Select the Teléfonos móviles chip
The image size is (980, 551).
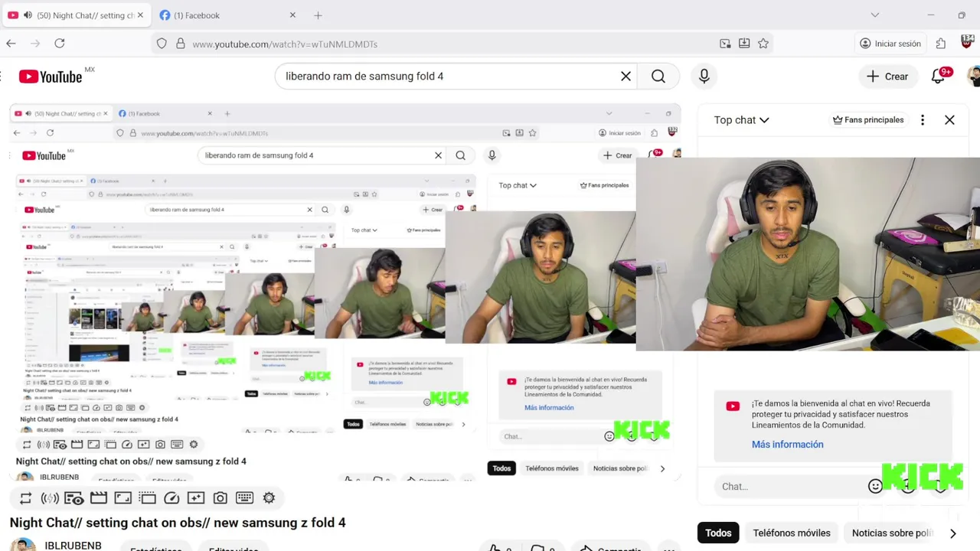(x=792, y=533)
